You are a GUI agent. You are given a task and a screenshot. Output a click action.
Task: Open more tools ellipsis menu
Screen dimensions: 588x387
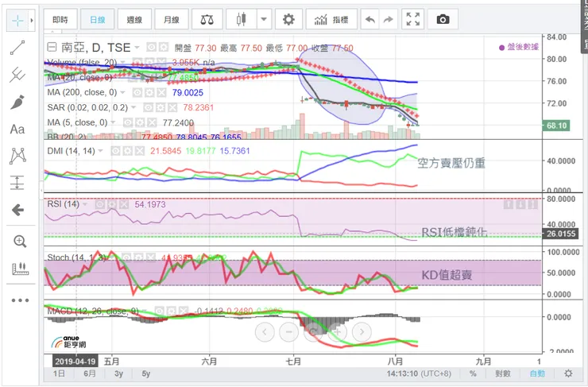20,300
